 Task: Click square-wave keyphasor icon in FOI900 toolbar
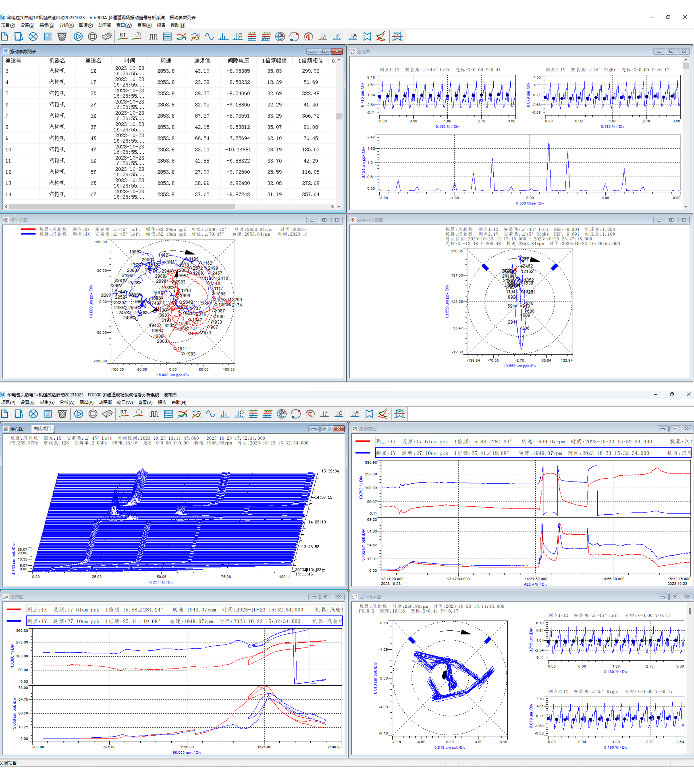coord(154,414)
